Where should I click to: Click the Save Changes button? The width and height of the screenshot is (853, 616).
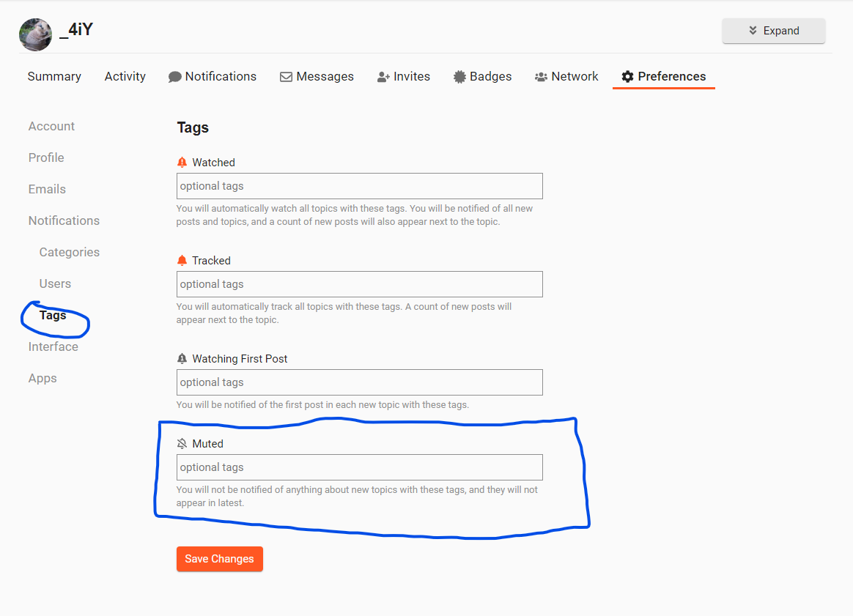pyautogui.click(x=220, y=559)
